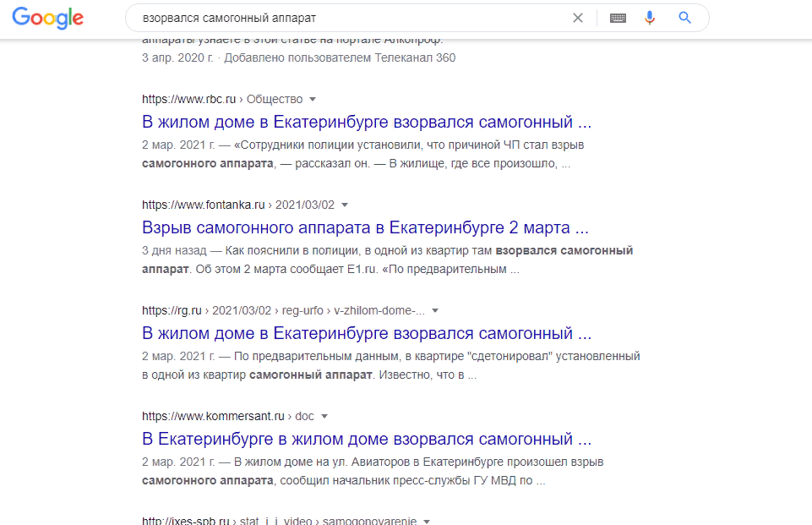Image resolution: width=812 pixels, height=525 pixels.
Task: Start voice search with microphone icon
Action: point(650,18)
